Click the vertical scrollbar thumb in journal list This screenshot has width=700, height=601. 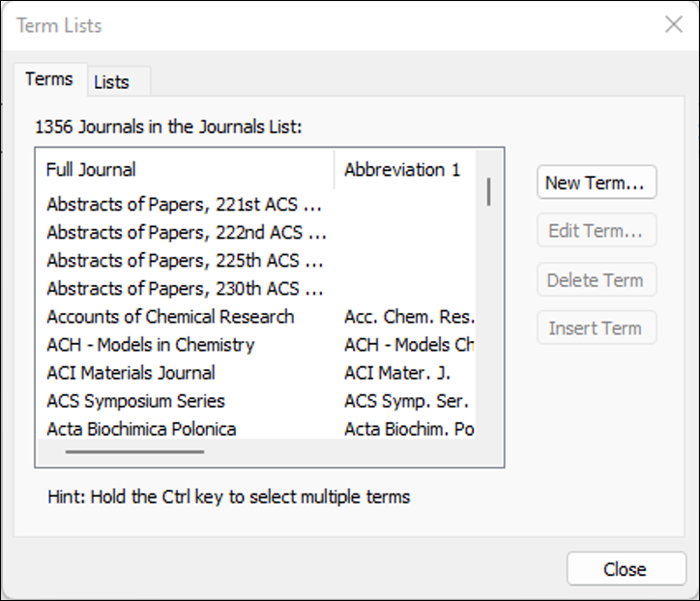click(x=488, y=190)
